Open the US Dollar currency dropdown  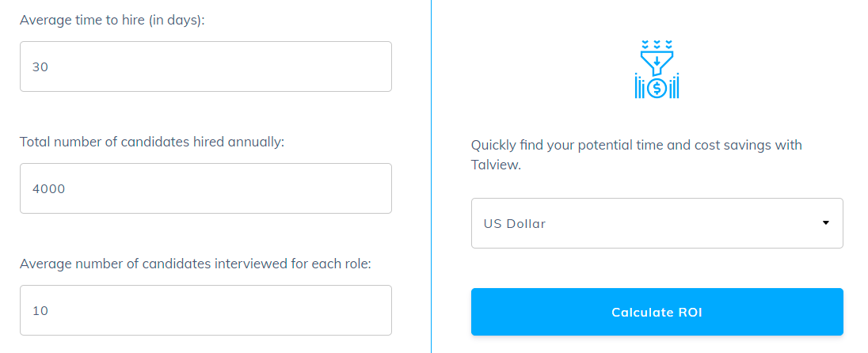(657, 223)
